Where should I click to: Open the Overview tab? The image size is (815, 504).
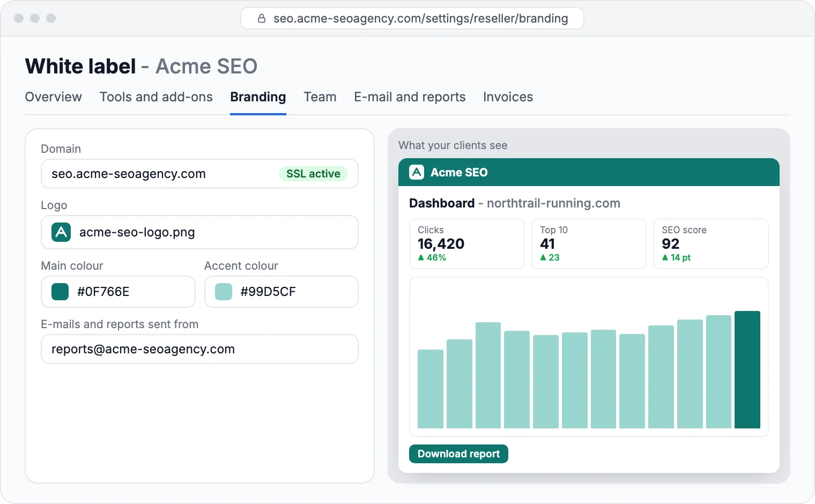pos(53,97)
